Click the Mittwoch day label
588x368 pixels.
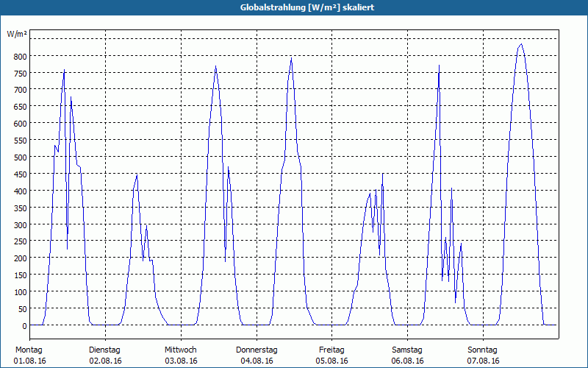coord(181,350)
